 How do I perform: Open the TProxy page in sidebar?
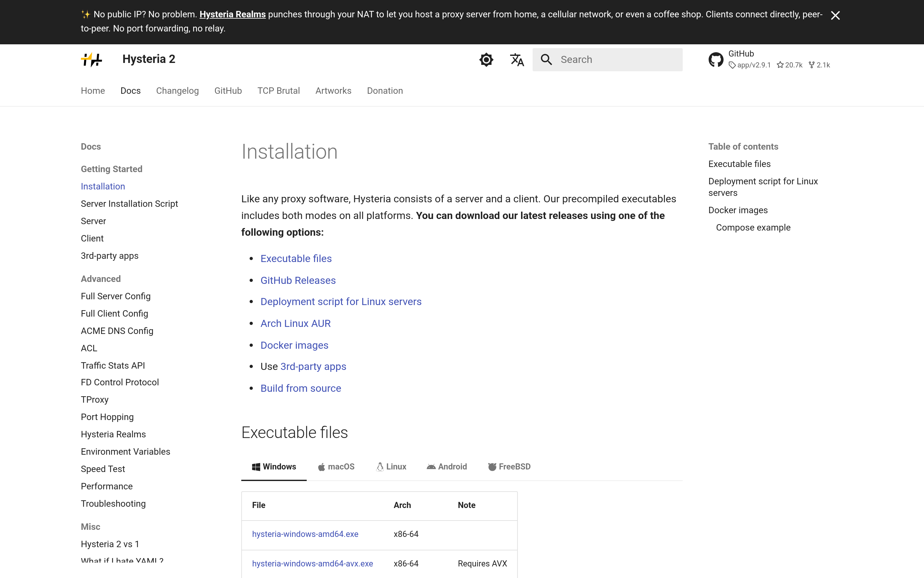[95, 399]
